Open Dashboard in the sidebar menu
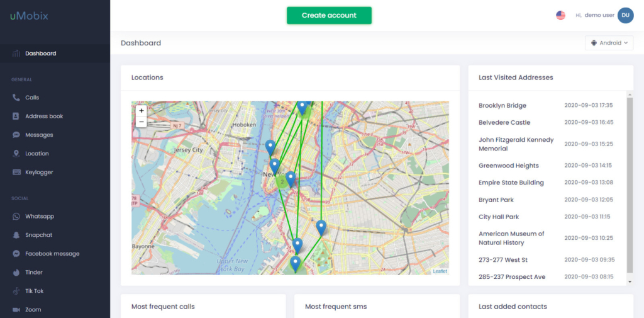This screenshot has width=644, height=318. pos(40,54)
